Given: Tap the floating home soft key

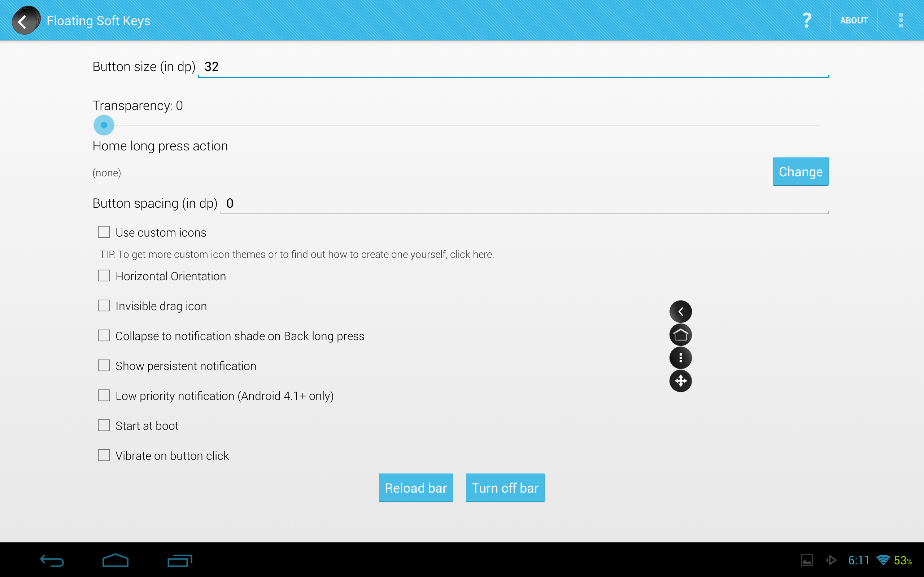Looking at the screenshot, I should coord(680,335).
